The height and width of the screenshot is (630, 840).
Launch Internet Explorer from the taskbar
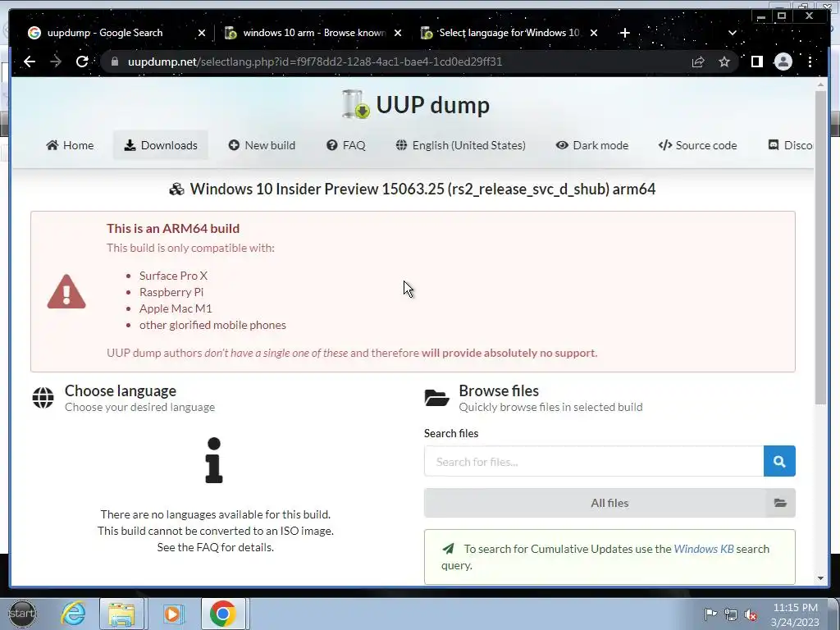[73, 614]
